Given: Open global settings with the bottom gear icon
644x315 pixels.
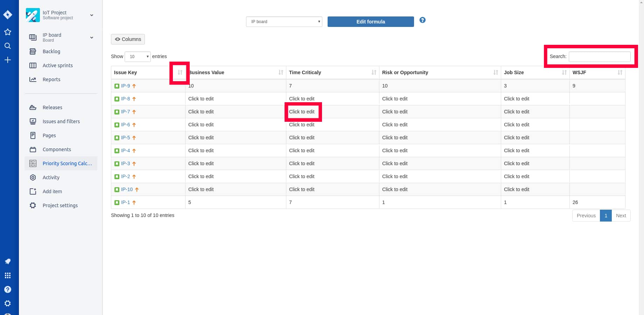Looking at the screenshot, I should (8, 303).
